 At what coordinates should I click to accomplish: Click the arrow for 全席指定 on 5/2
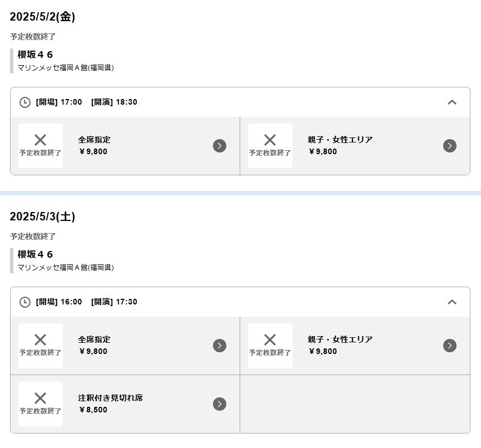tap(220, 146)
